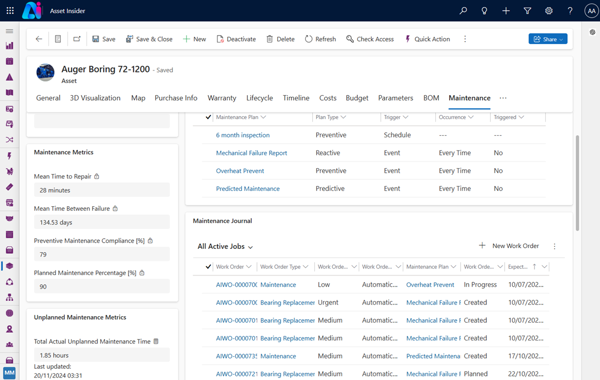The image size is (600, 380).
Task: Click the Mean Time to Repair field
Action: tap(102, 190)
